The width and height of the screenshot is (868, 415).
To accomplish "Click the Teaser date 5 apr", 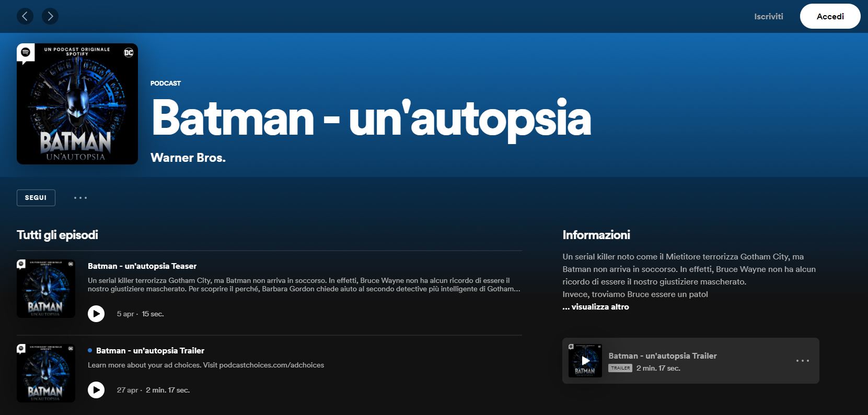I will [x=125, y=314].
